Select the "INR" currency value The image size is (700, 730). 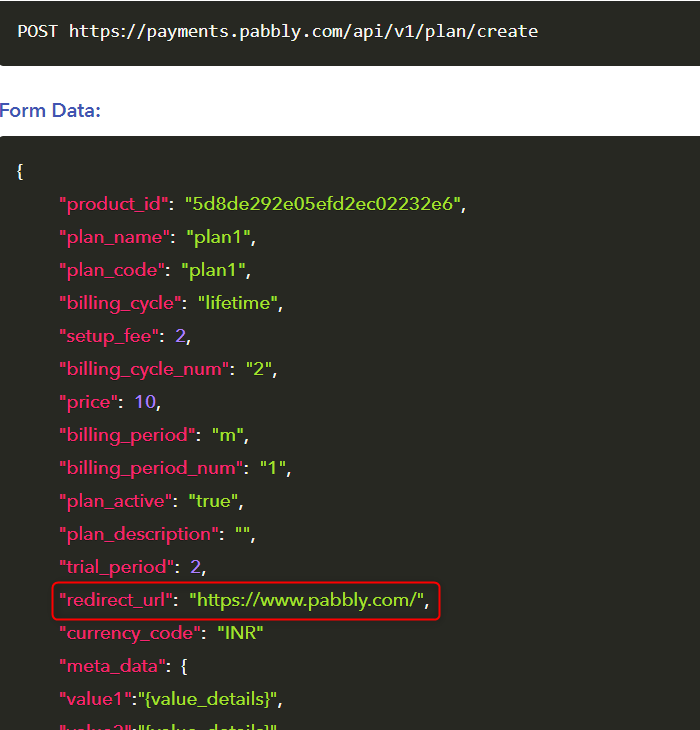(240, 633)
